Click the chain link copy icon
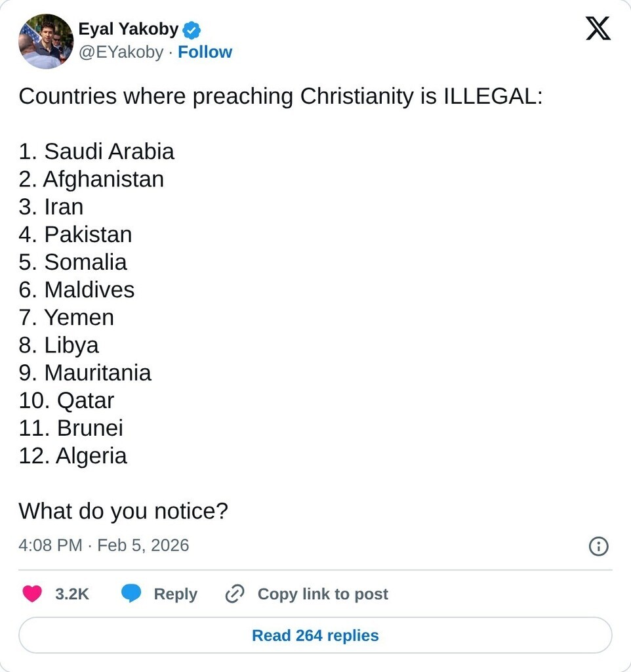631x672 pixels. [x=235, y=594]
